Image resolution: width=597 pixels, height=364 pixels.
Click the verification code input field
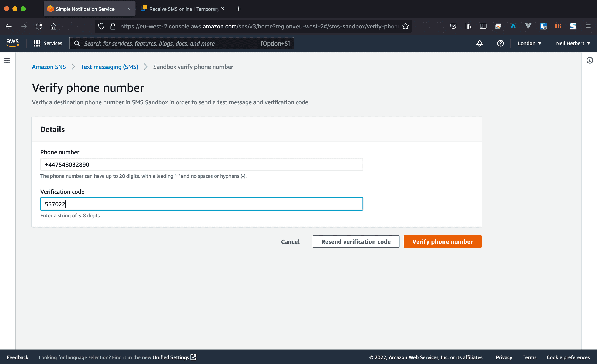pyautogui.click(x=201, y=204)
